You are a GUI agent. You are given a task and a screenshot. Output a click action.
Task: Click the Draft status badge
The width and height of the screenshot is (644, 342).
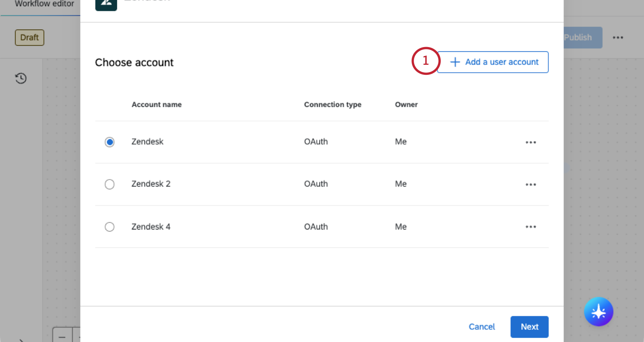coord(29,37)
